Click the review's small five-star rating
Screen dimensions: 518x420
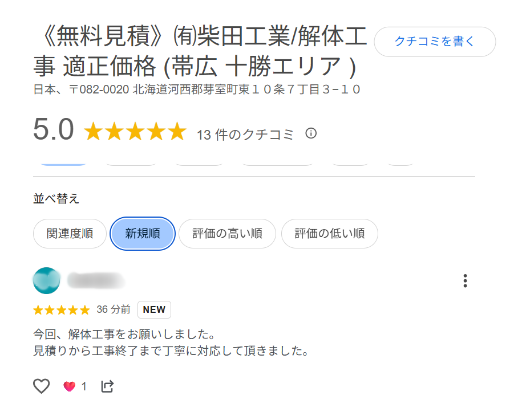tap(62, 310)
